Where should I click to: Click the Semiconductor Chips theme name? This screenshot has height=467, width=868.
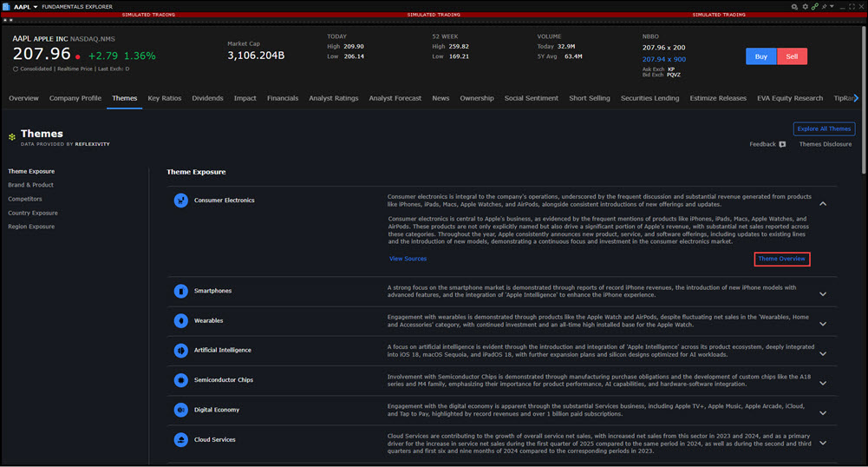click(224, 380)
